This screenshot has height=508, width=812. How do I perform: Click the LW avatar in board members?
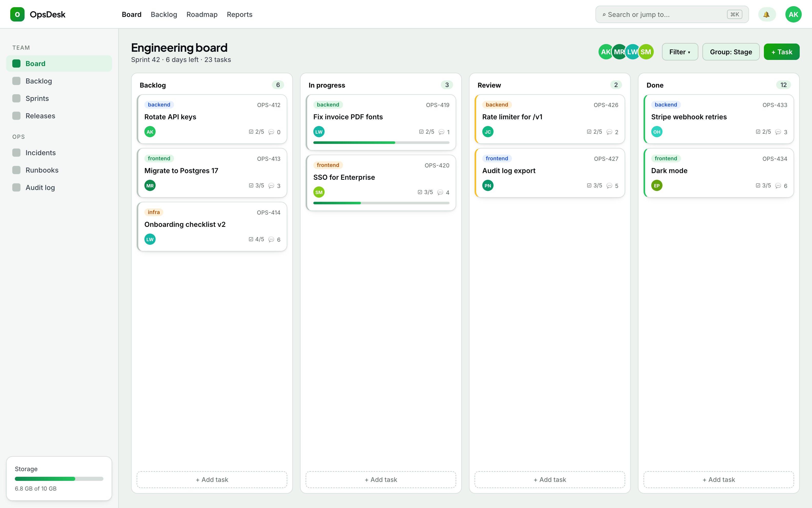coord(632,52)
